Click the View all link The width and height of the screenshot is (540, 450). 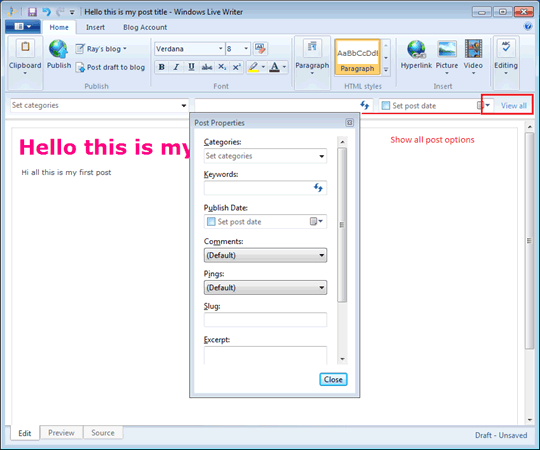point(513,106)
